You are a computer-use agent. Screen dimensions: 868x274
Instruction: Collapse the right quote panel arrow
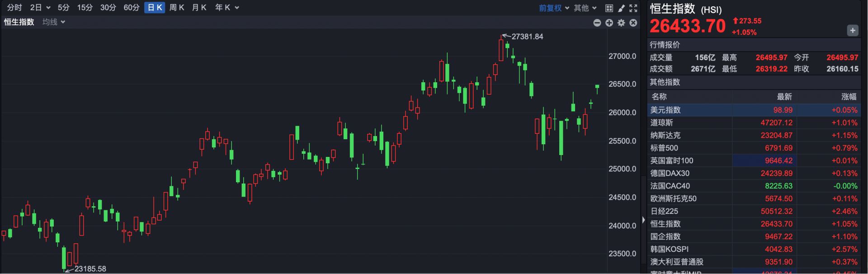coord(643,220)
